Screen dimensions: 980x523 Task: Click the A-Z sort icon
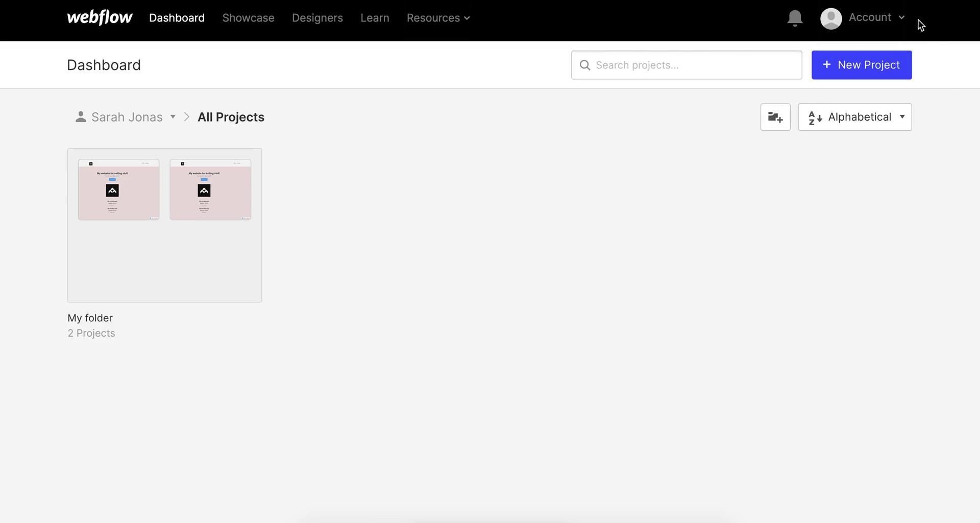click(815, 117)
